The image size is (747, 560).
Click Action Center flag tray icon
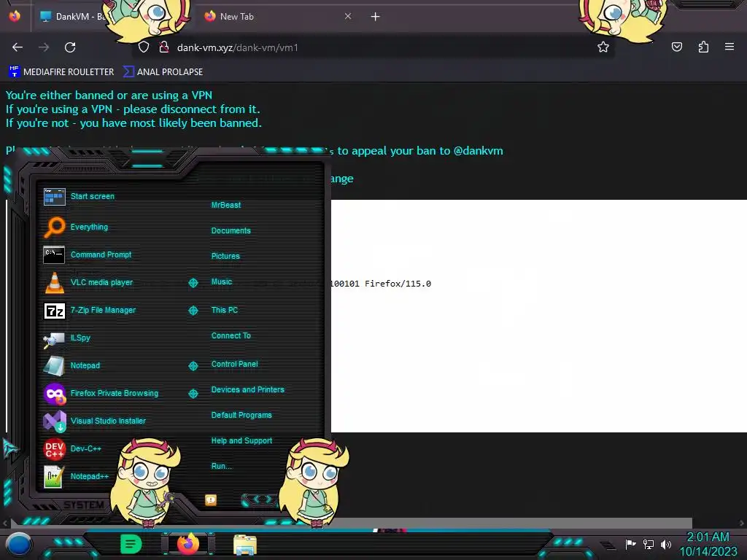631,544
